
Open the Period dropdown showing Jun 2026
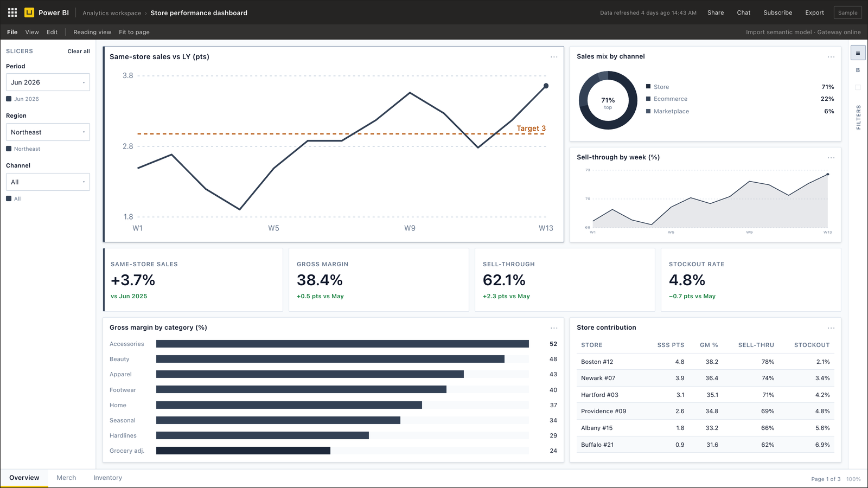[x=48, y=82]
